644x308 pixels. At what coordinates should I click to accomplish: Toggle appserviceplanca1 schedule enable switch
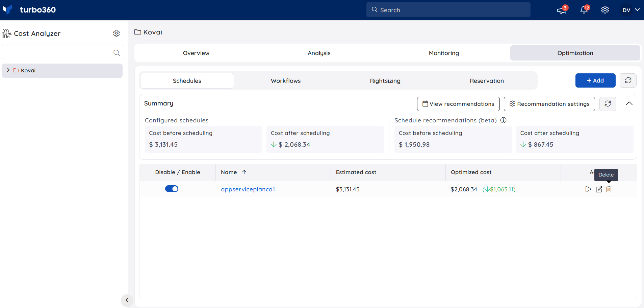(x=172, y=189)
